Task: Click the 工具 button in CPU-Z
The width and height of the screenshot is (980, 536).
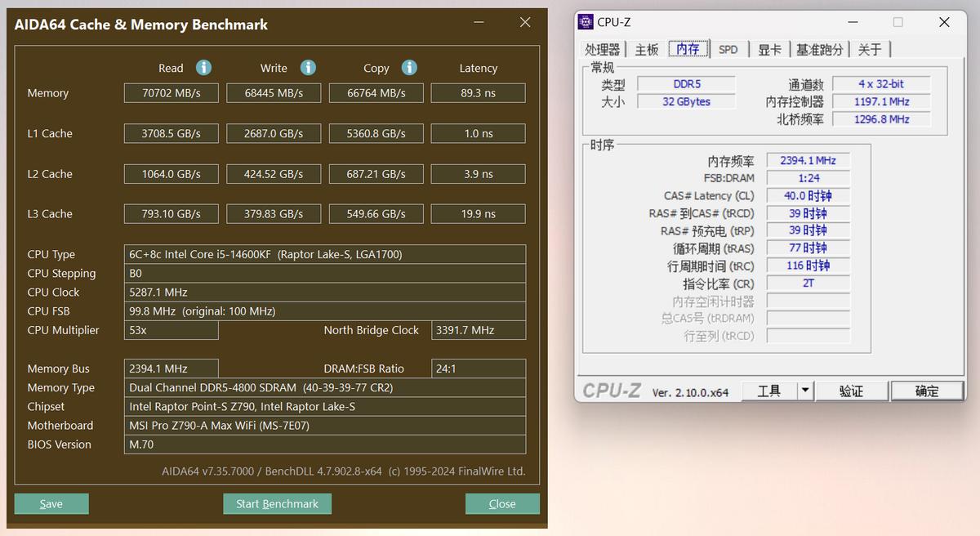Action: 769,391
